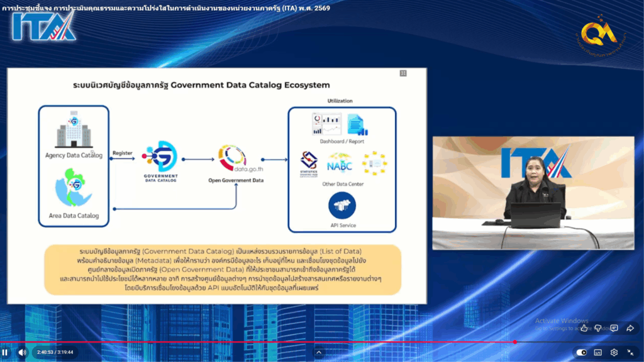Click the Government Data Catalog logo
644x362 pixels.
[x=160, y=157]
